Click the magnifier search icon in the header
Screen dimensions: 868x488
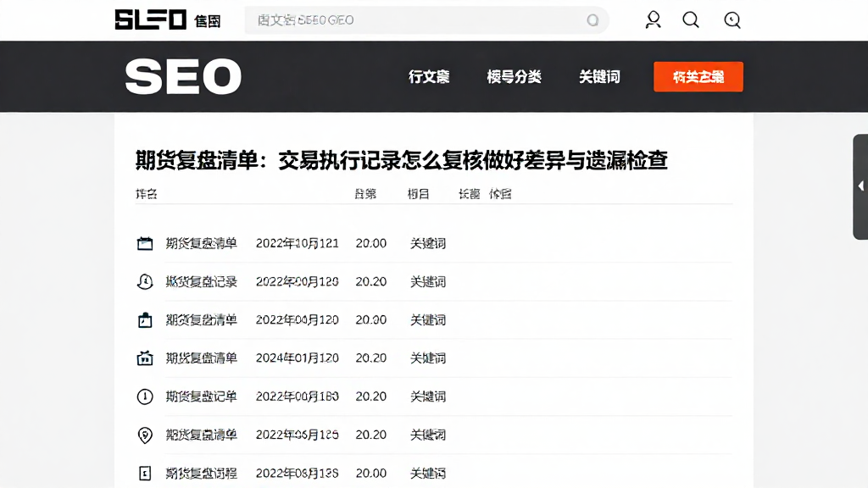tap(690, 20)
